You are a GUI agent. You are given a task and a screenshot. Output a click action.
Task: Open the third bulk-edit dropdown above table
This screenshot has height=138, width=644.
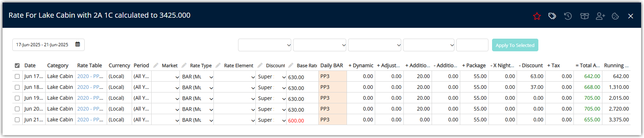(x=375, y=45)
